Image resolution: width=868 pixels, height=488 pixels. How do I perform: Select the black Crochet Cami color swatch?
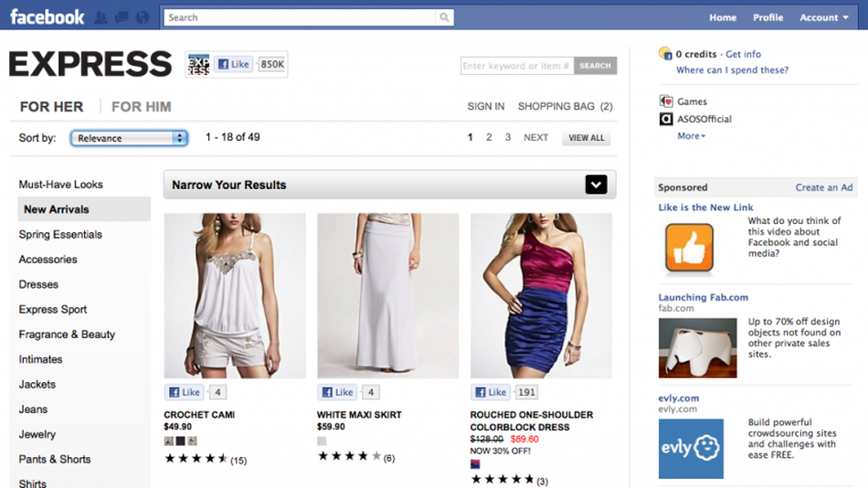181,440
